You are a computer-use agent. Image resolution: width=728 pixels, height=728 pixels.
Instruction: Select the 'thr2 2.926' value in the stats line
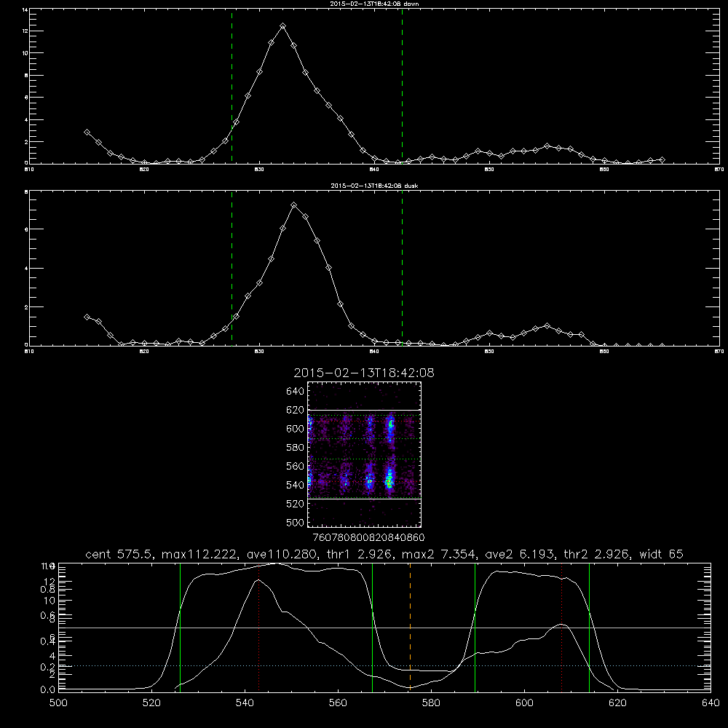[597, 554]
